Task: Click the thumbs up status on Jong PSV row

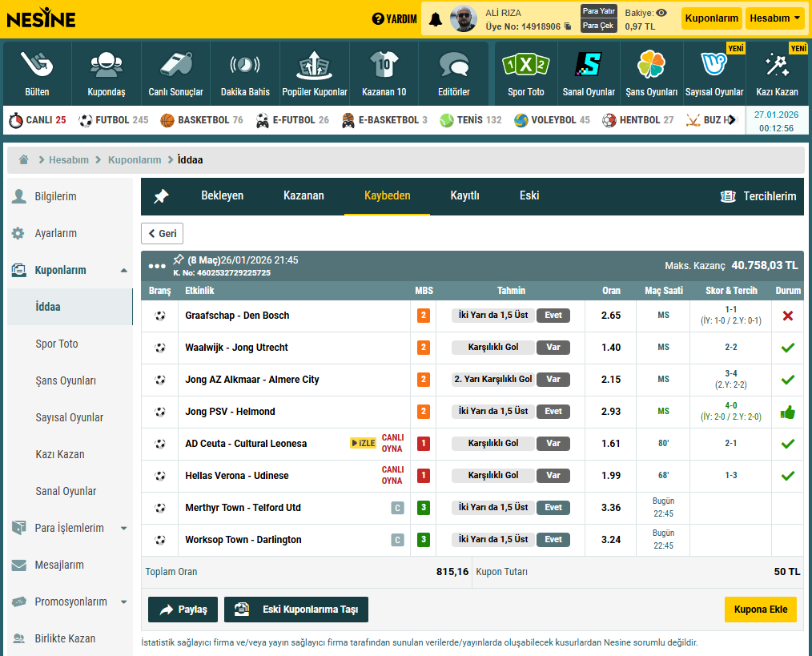Action: pos(788,412)
